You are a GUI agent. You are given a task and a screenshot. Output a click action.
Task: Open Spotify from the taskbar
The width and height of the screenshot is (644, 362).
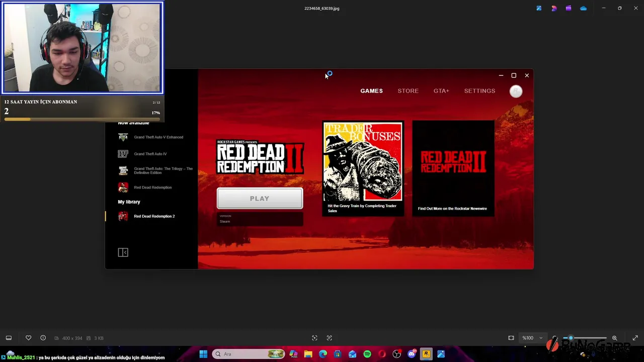[x=367, y=354]
